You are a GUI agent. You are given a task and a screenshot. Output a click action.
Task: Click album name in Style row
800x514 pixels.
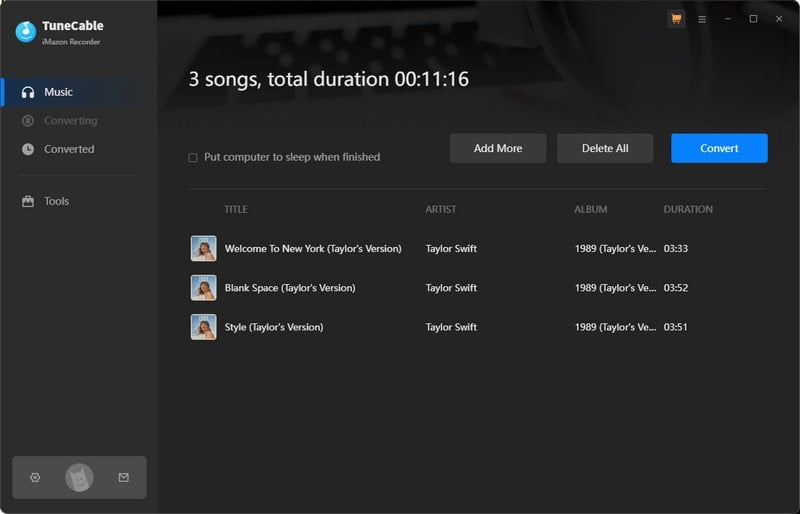point(615,327)
